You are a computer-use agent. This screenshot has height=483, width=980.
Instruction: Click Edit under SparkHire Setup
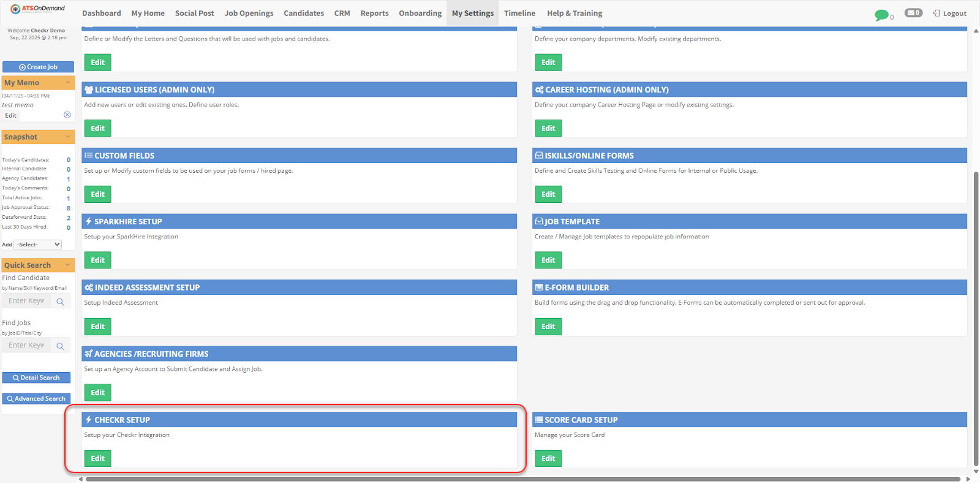tap(98, 260)
